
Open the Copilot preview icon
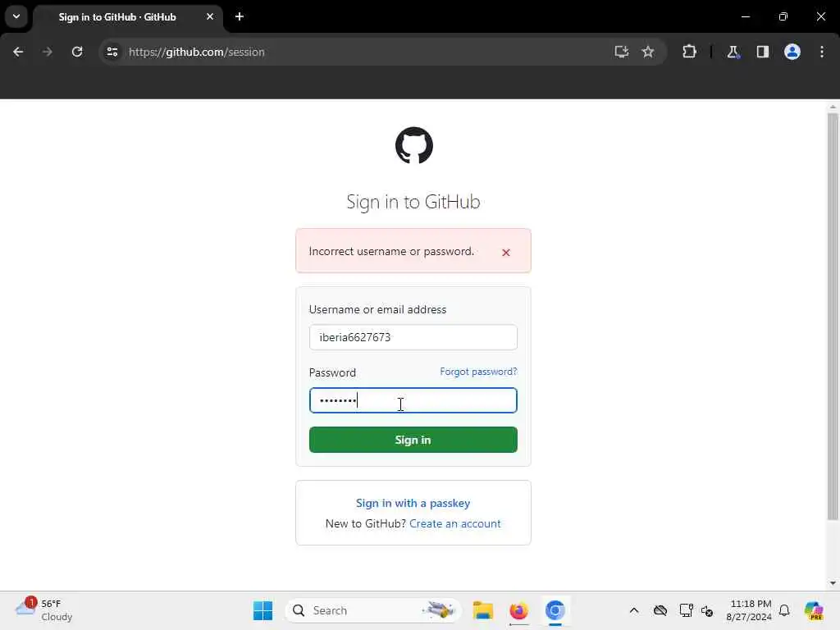click(813, 610)
